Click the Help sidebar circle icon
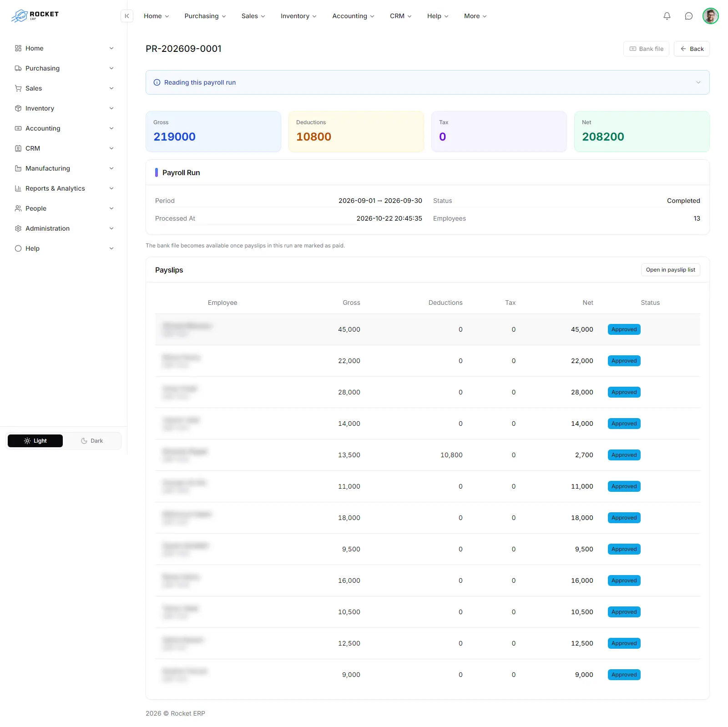 point(18,248)
